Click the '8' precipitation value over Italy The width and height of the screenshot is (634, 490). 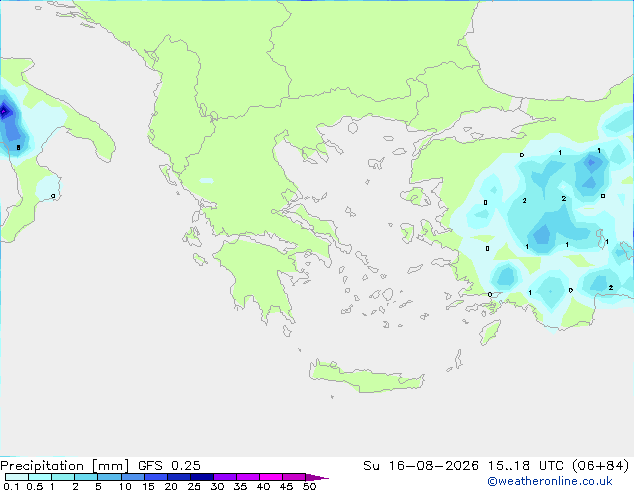pos(18,148)
